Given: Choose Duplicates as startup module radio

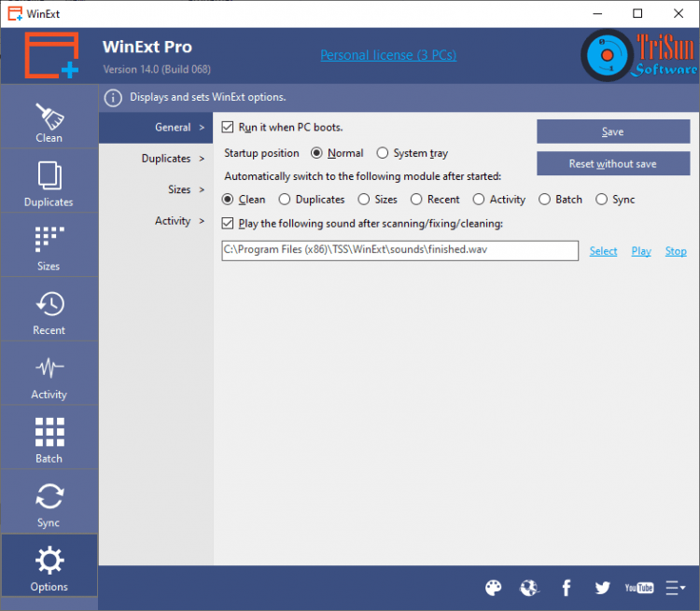Looking at the screenshot, I should [285, 199].
